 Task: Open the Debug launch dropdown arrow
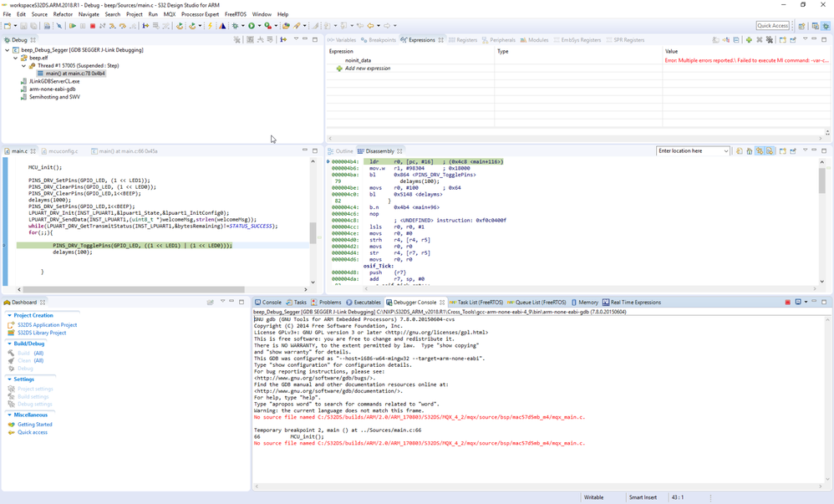pyautogui.click(x=242, y=26)
